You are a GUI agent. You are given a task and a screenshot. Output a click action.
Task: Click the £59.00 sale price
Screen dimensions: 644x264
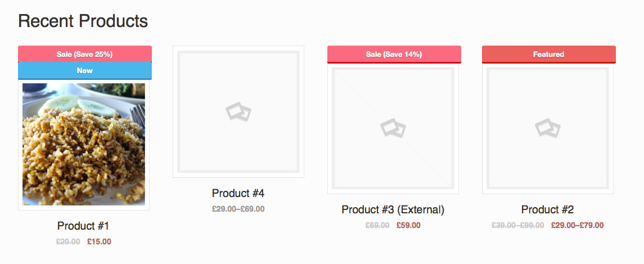point(408,225)
